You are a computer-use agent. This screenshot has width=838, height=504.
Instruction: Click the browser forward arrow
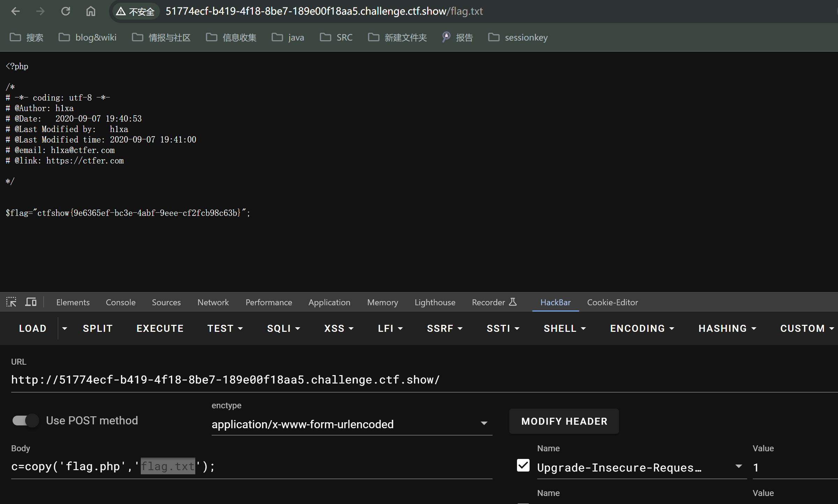(x=41, y=11)
